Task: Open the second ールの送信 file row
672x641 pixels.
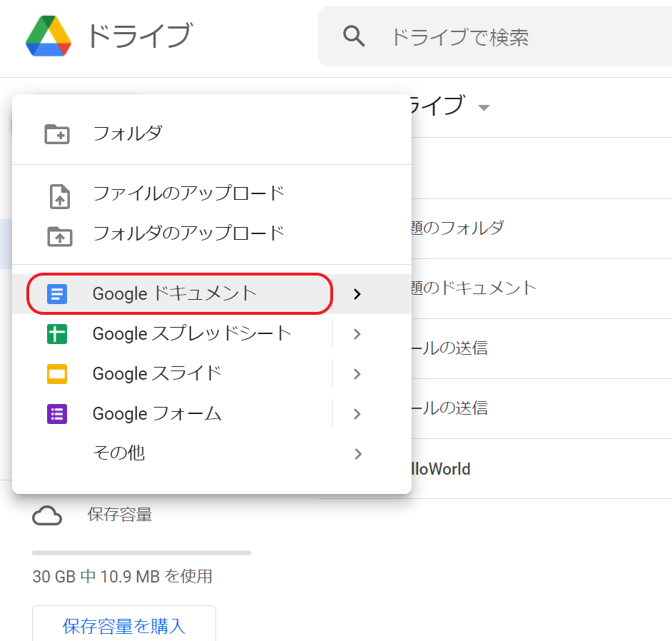Action: click(541, 408)
